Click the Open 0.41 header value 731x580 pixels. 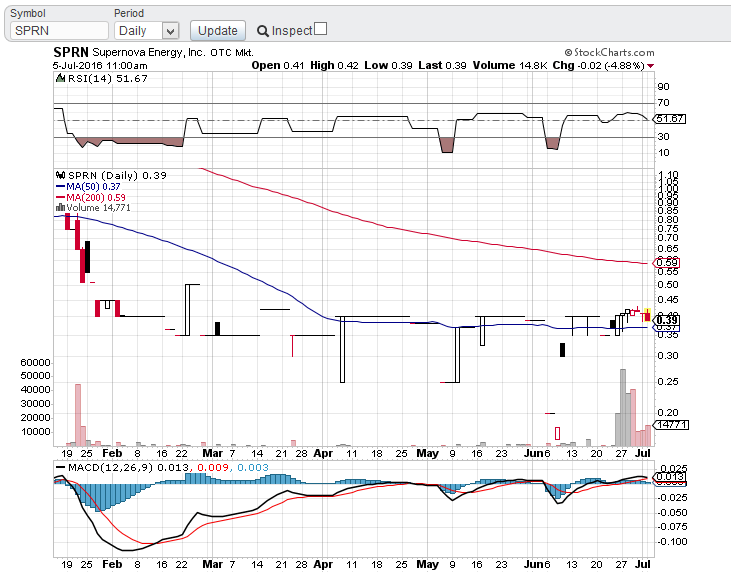click(277, 65)
